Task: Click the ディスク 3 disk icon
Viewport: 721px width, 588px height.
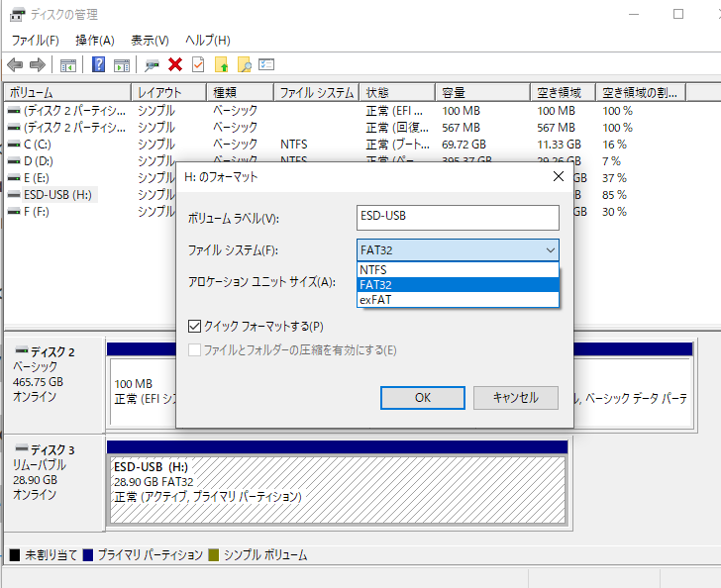Action: pos(22,447)
